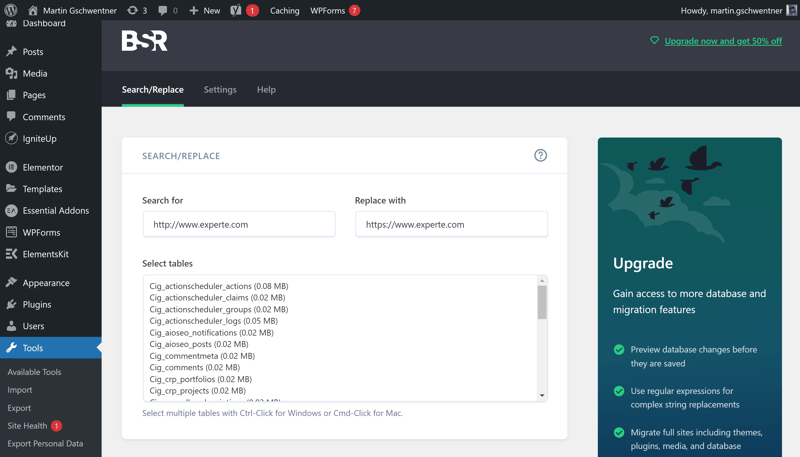The image size is (800, 457).
Task: Open Essential Addons in the sidebar
Action: 55,211
